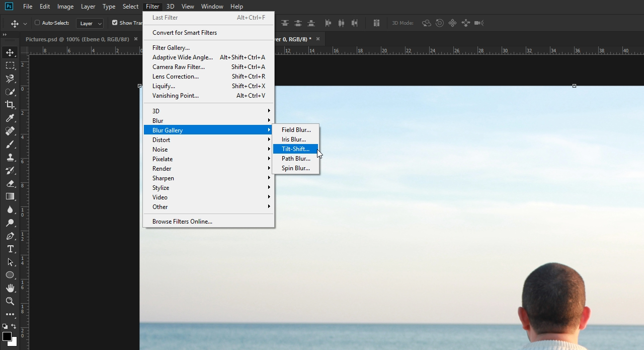Image resolution: width=644 pixels, height=350 pixels.
Task: Choose the Eraser tool
Action: point(10,183)
